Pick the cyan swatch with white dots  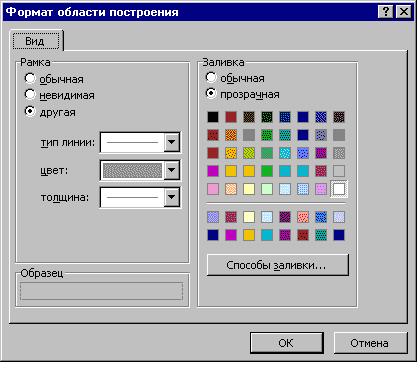[x=285, y=153]
